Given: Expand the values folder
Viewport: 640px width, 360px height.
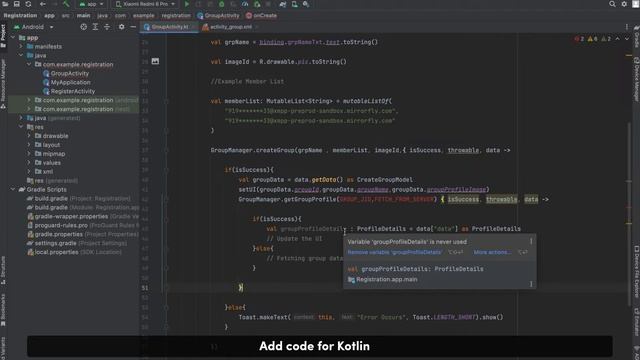Looking at the screenshot, I should (x=29, y=163).
